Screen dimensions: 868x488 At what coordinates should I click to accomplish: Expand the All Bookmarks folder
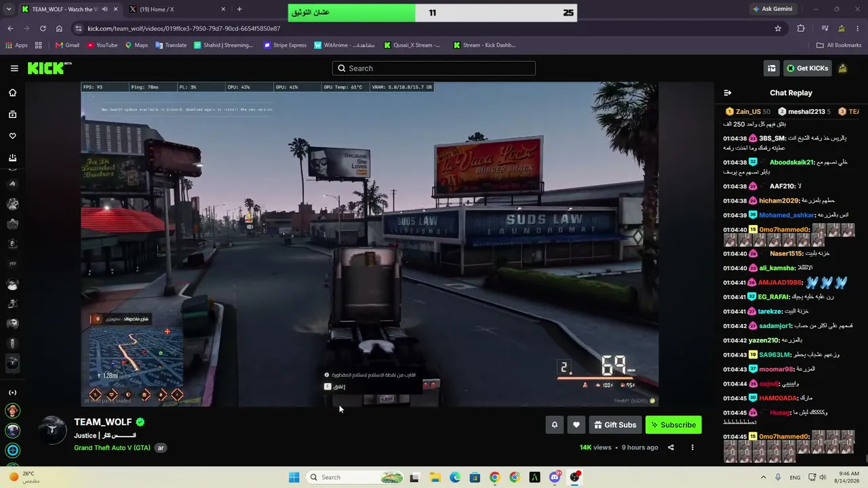point(839,45)
